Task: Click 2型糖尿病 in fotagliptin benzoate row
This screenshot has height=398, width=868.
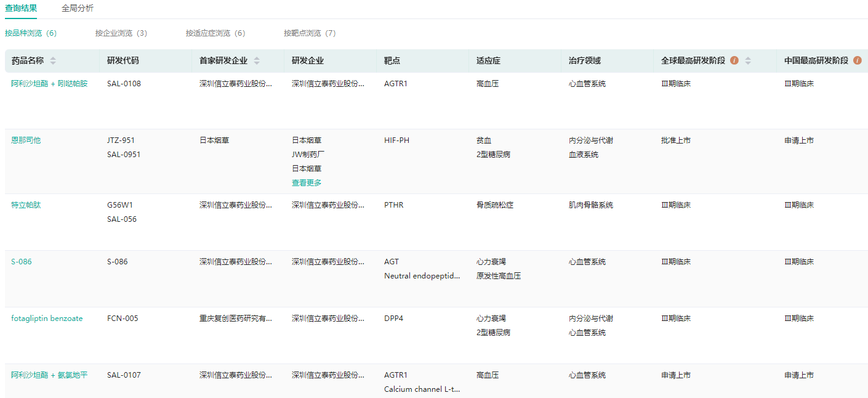Action: pos(493,333)
